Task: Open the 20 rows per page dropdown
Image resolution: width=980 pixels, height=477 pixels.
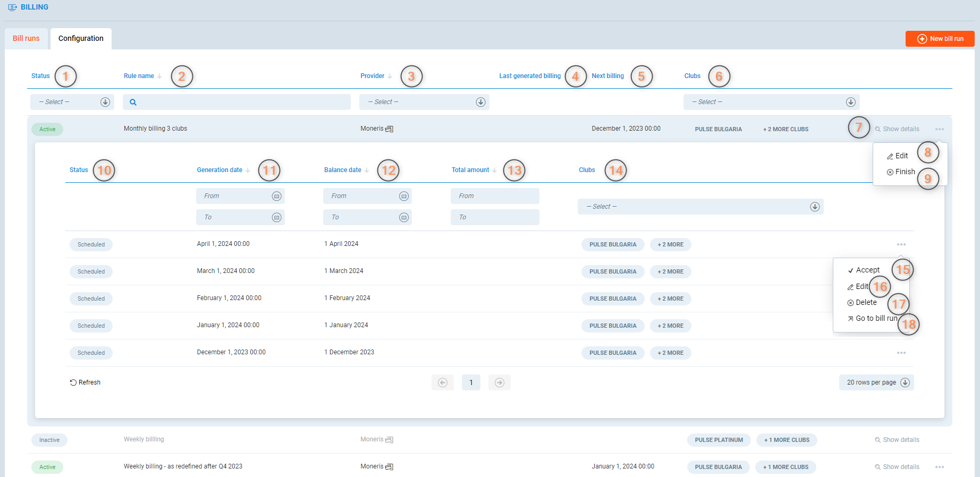Action: pyautogui.click(x=876, y=382)
